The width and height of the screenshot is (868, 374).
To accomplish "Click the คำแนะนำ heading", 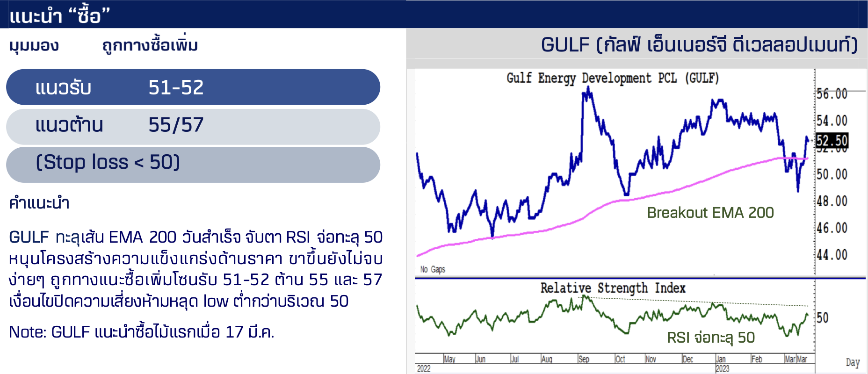I will coord(39,203).
